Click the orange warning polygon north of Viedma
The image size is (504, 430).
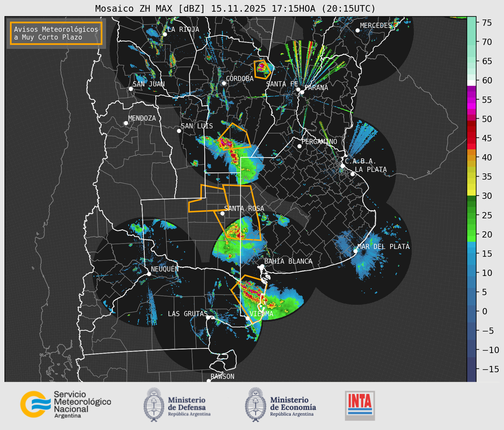pos(249,299)
